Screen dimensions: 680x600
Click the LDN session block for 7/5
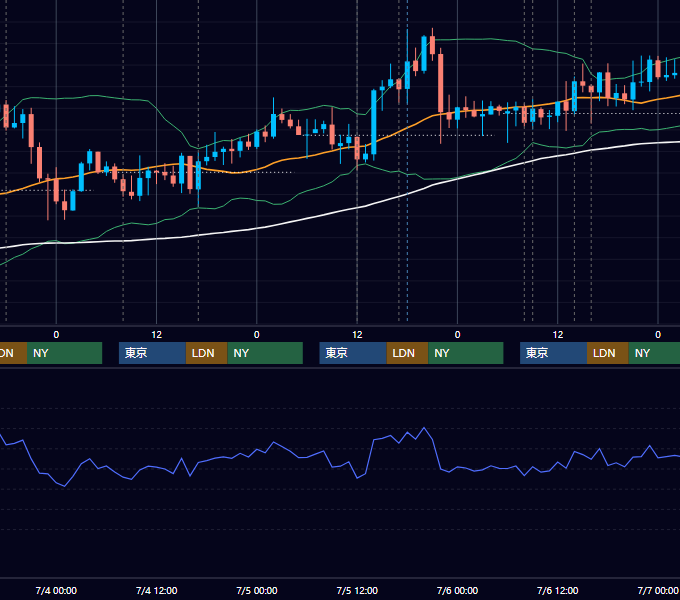tap(407, 353)
